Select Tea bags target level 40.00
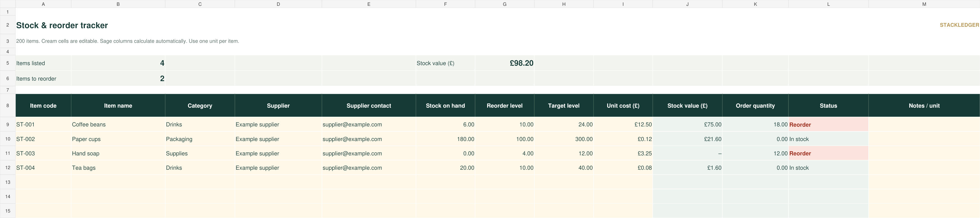This screenshot has width=980, height=218. pyautogui.click(x=564, y=168)
